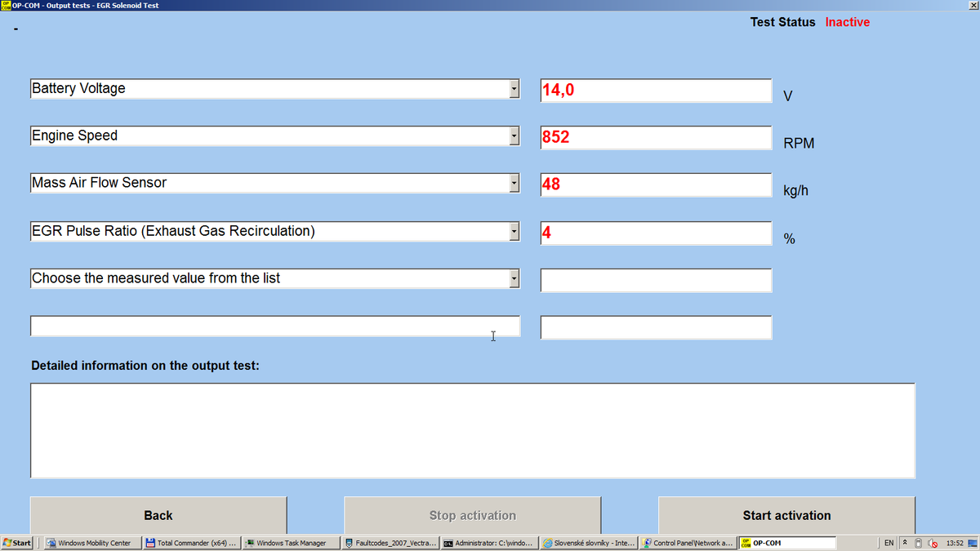Open Slovenské slovníky Internet Explorer window
The width and height of the screenshot is (980, 551).
pos(587,543)
